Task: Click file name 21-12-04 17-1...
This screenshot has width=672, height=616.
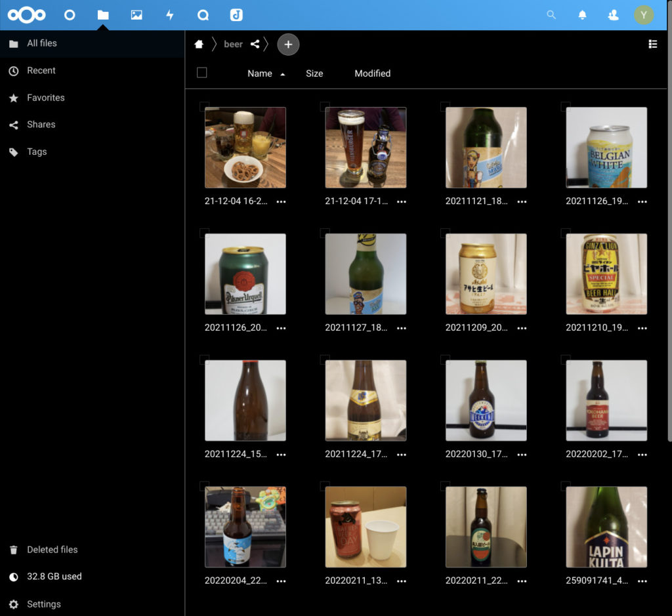Action: (356, 201)
